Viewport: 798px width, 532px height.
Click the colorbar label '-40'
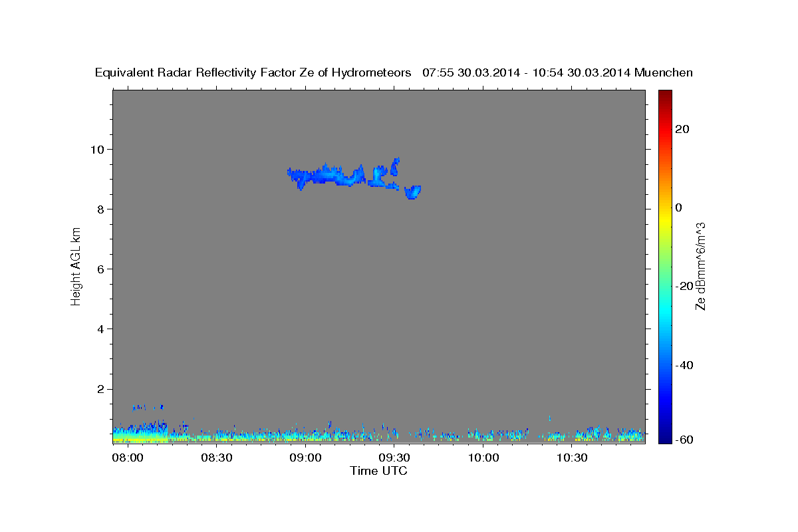click(684, 365)
